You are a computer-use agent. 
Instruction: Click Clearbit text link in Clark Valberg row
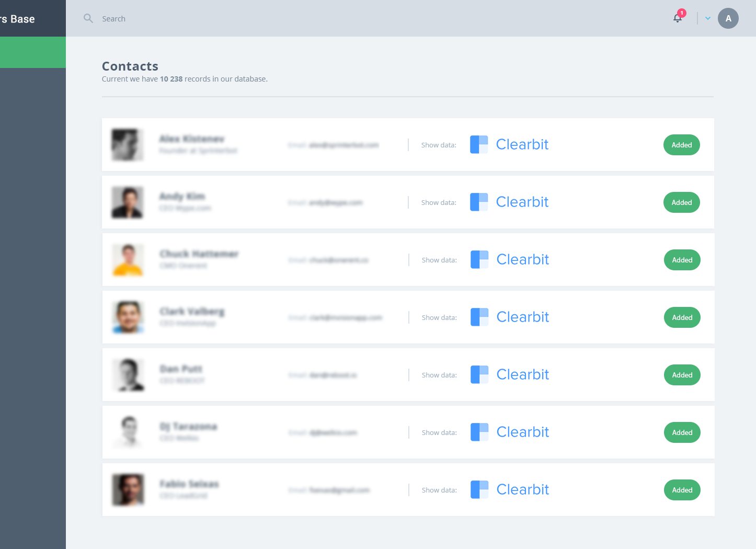[x=522, y=317]
